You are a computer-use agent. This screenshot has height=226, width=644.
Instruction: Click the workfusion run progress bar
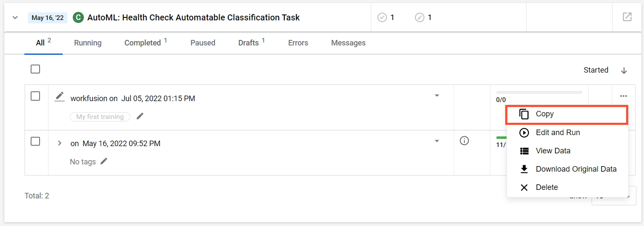click(539, 92)
